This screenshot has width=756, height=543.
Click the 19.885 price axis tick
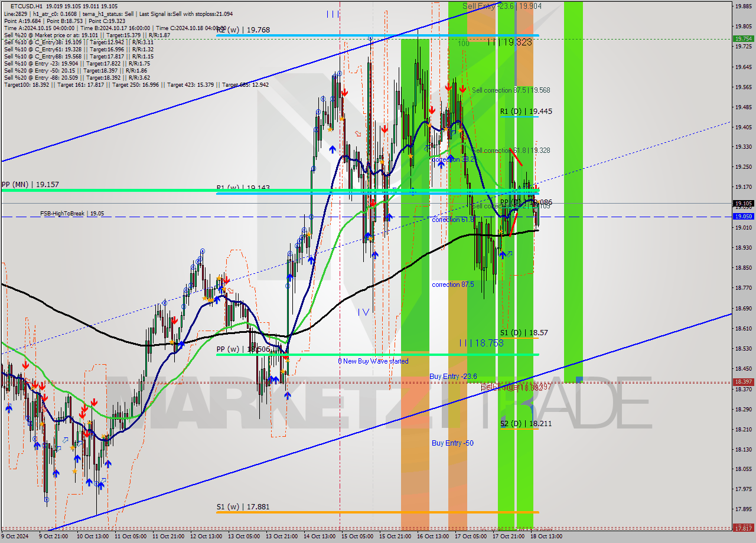point(743,6)
